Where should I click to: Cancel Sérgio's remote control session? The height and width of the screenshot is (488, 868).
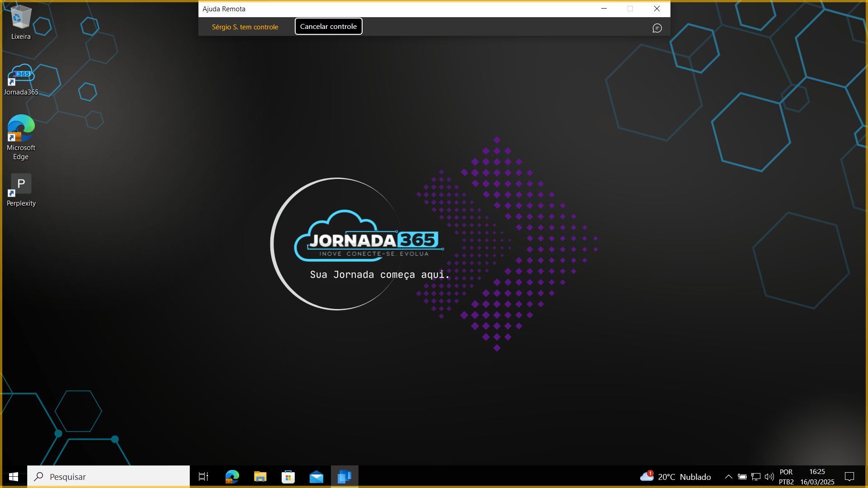tap(328, 26)
